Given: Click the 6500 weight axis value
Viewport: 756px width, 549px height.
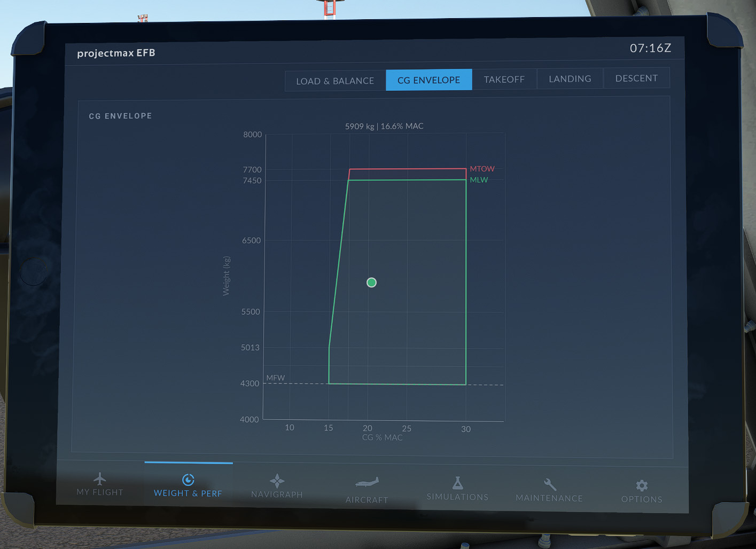Looking at the screenshot, I should [252, 240].
